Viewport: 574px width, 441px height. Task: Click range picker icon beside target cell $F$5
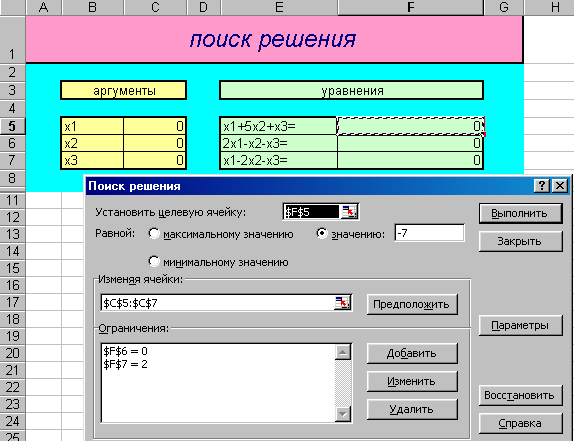pos(350,212)
